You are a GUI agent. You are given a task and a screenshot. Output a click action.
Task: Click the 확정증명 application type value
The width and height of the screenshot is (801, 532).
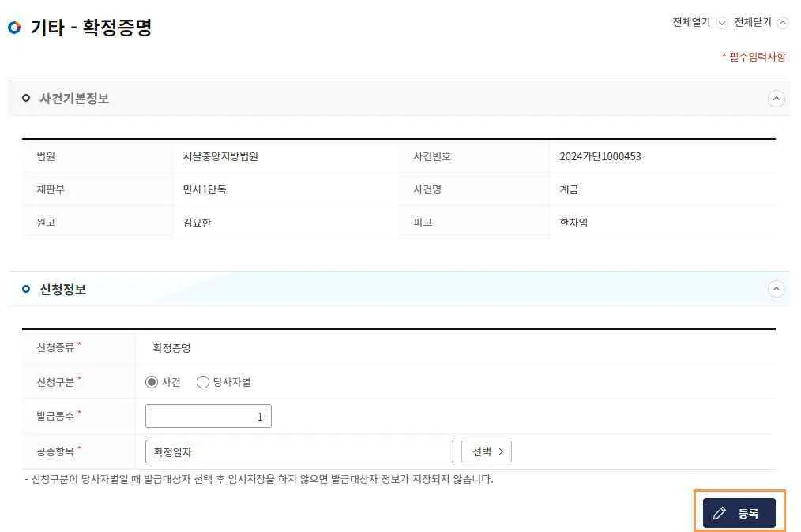click(x=171, y=348)
